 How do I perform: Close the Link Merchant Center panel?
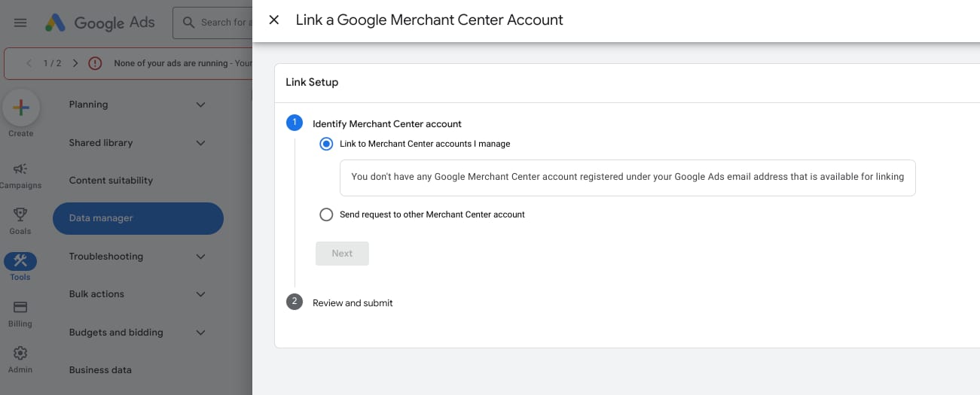tap(274, 20)
